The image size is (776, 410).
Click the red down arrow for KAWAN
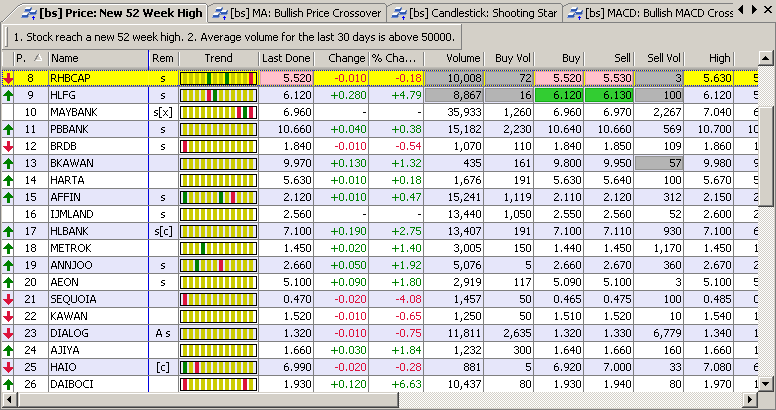tap(8, 316)
